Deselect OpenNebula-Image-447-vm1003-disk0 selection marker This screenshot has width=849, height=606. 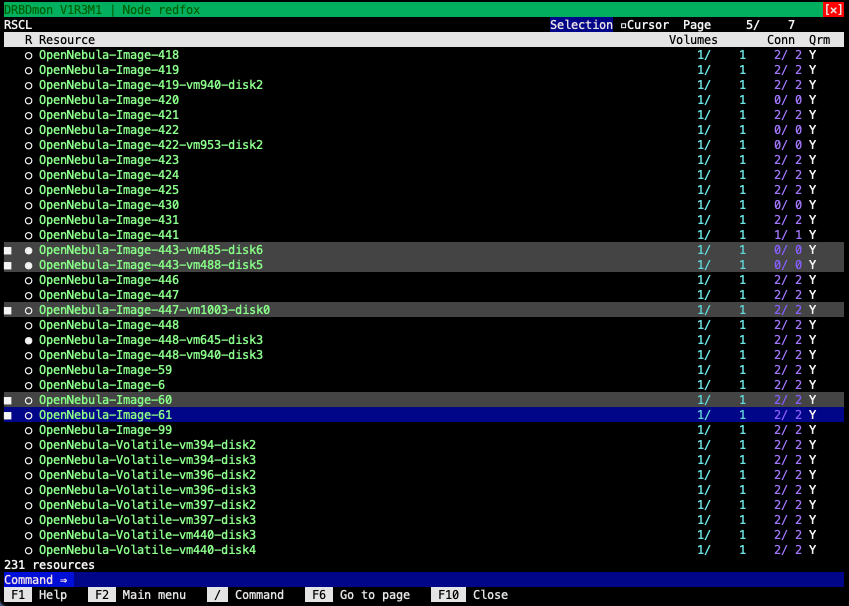coord(8,310)
